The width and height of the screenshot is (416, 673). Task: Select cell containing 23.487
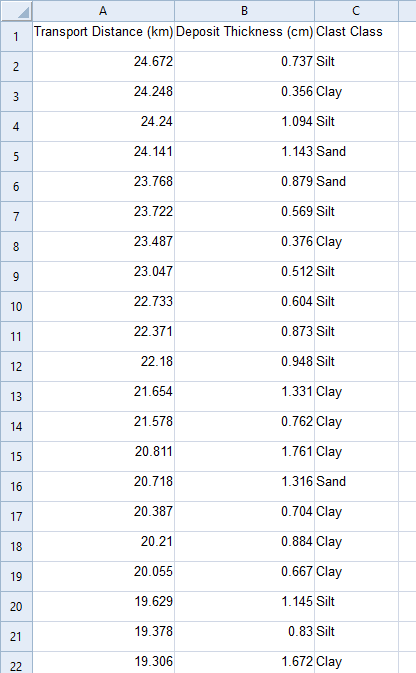[x=103, y=246]
